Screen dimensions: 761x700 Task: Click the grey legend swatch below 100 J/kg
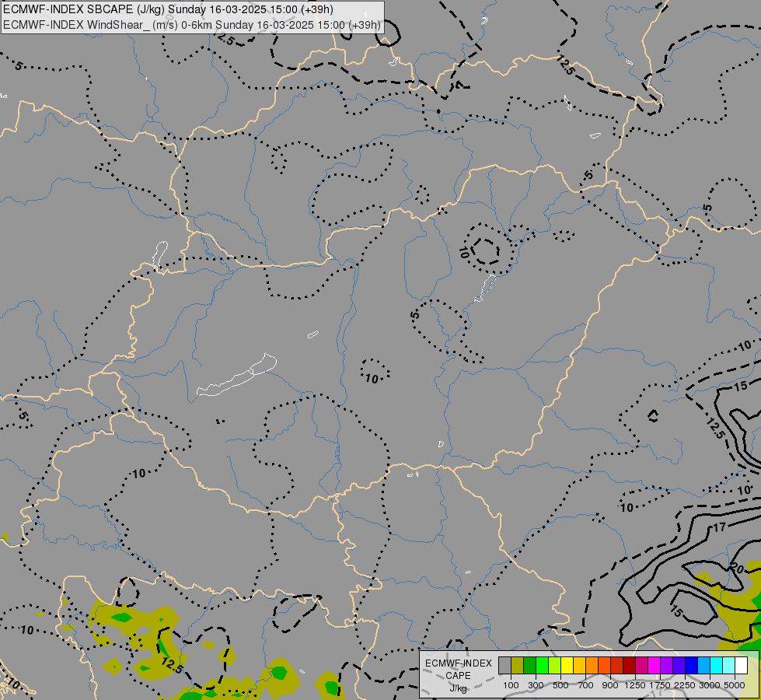pyautogui.click(x=504, y=665)
